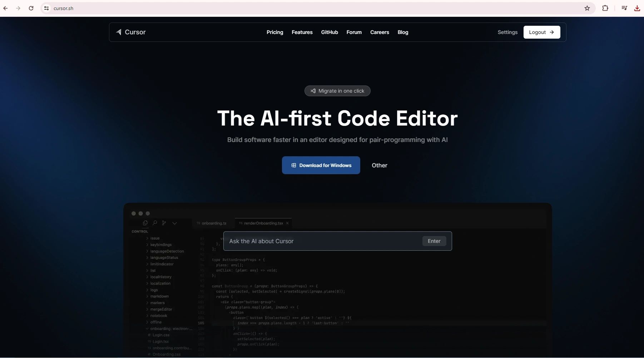The image size is (644, 358).
Task: Open the media control icon in toolbar
Action: [x=624, y=8]
